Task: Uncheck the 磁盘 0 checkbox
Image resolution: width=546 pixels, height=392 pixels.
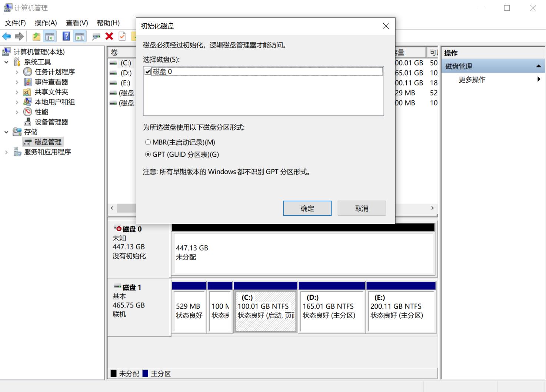Action: (147, 71)
